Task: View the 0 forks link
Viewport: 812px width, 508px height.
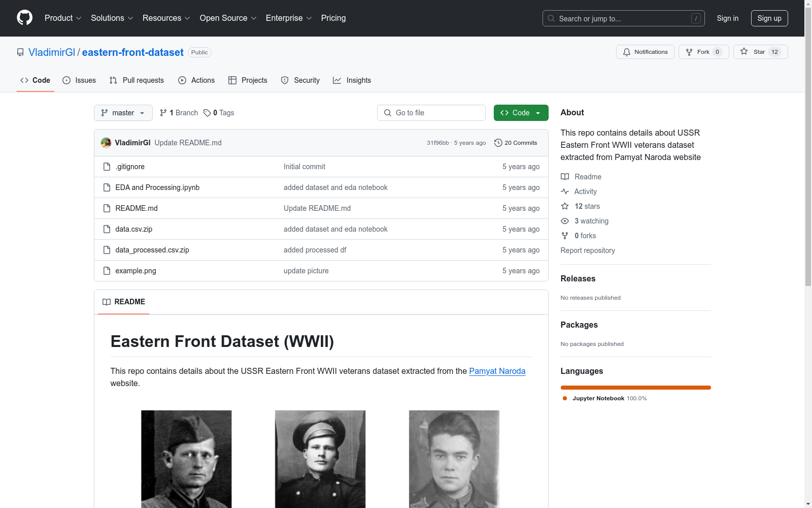Action: (x=579, y=236)
